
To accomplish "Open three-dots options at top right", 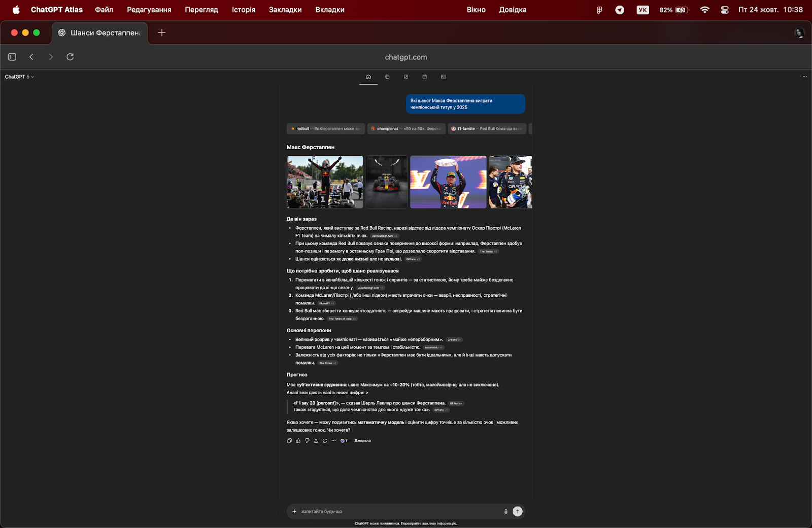I will [804, 77].
